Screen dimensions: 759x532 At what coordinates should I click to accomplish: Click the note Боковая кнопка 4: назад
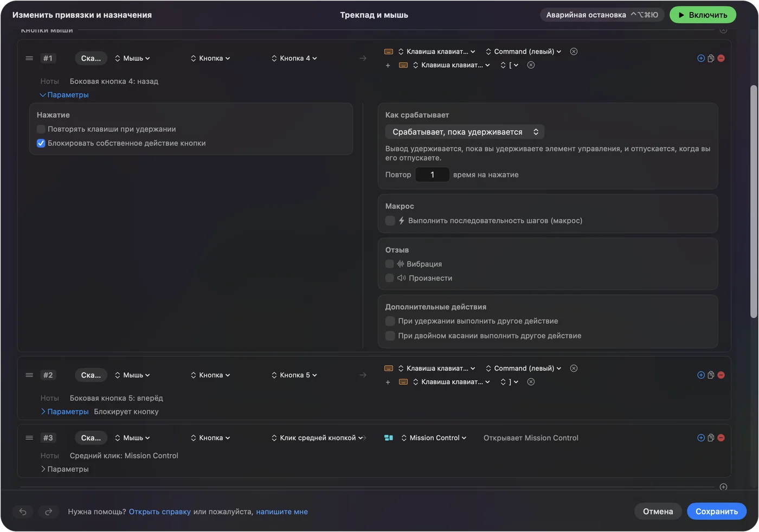point(114,81)
